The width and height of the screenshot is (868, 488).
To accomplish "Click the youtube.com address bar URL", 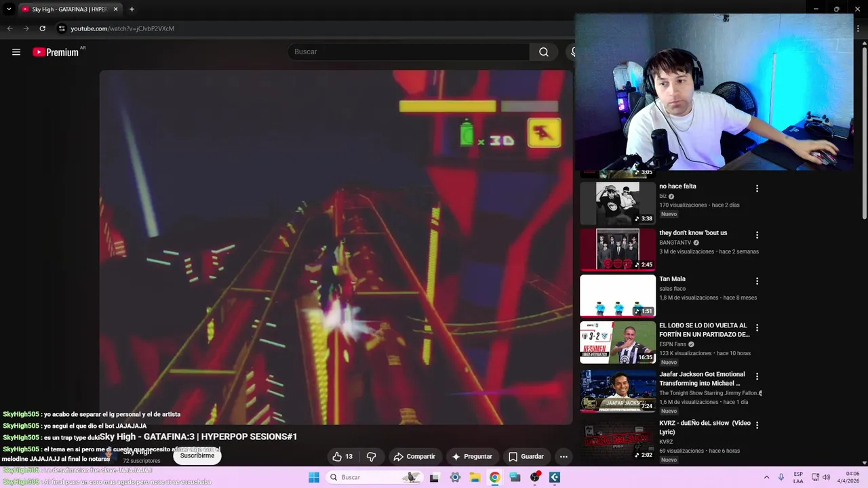I will tap(123, 28).
